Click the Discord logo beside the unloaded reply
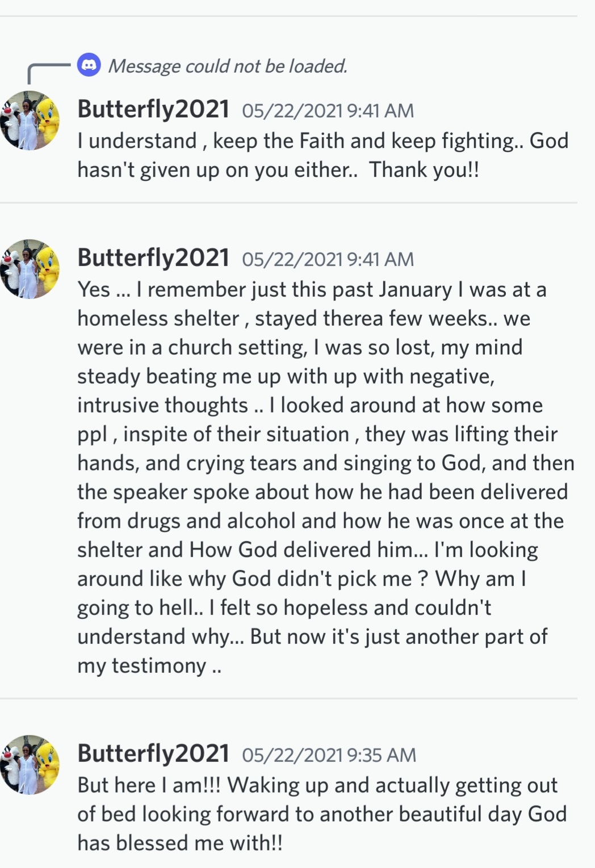 click(x=89, y=65)
